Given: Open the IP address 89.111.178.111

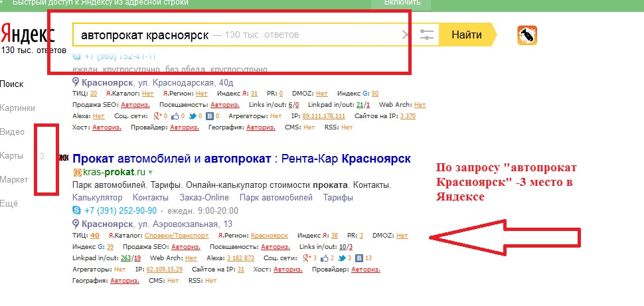Looking at the screenshot, I should (323, 116).
